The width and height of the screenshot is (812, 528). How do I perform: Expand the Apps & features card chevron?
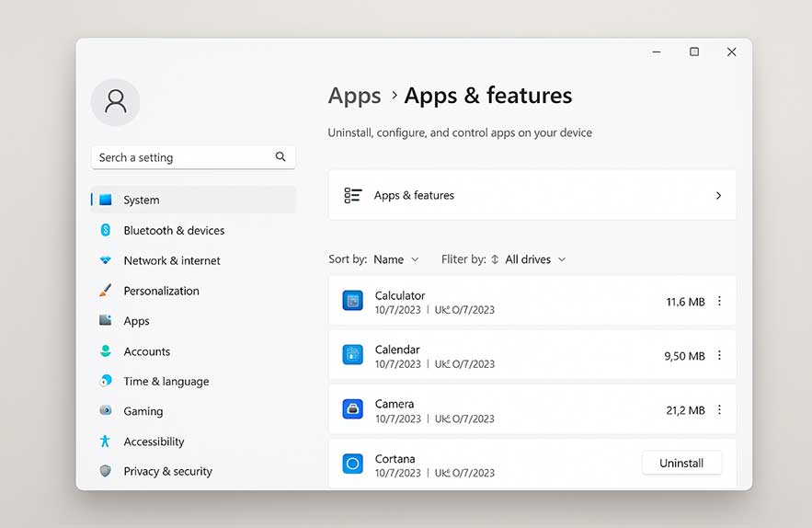coord(718,195)
